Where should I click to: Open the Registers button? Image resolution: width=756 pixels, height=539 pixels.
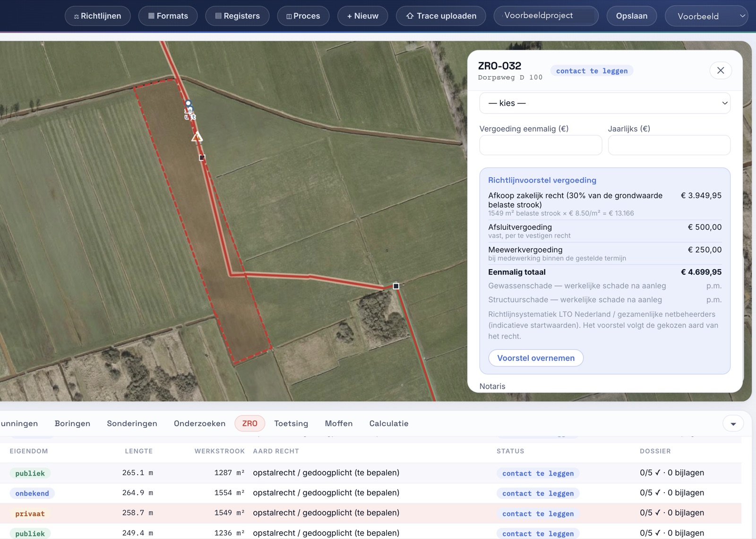tap(237, 16)
